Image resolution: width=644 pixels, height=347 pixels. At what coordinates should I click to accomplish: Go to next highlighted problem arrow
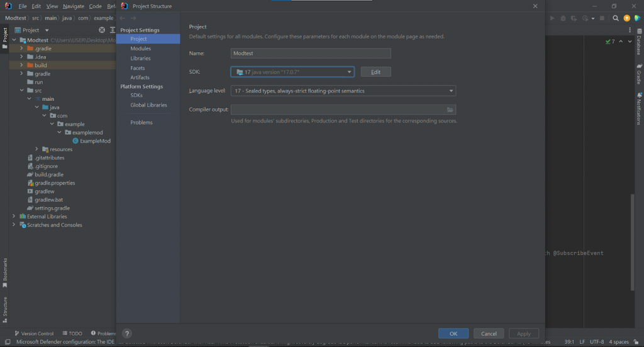630,42
